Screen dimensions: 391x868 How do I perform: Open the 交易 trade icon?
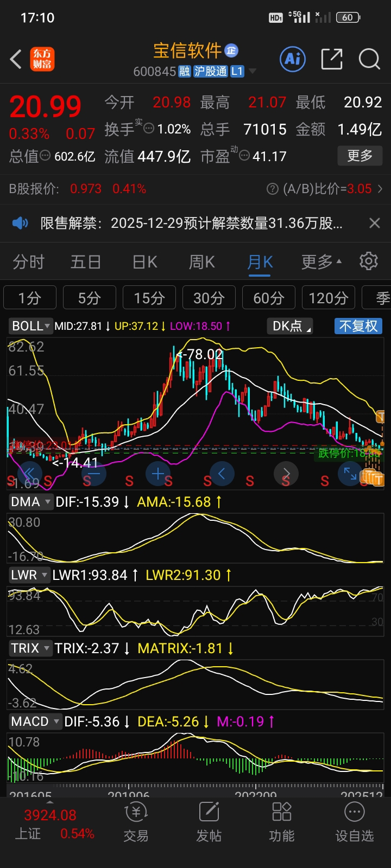136,822
